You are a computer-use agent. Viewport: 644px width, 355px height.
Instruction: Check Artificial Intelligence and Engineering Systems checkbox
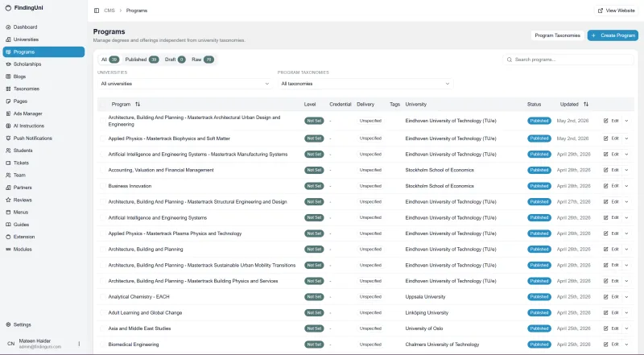click(x=103, y=218)
